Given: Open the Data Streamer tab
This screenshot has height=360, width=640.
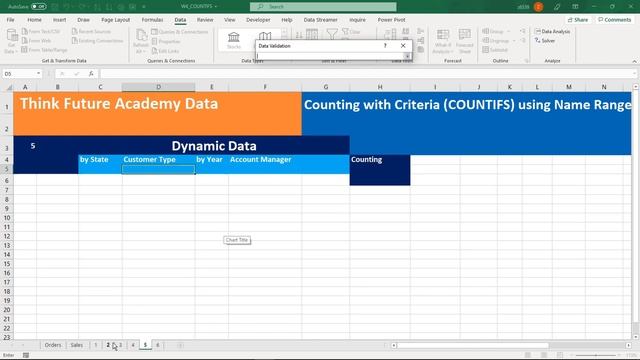Looking at the screenshot, I should (x=320, y=20).
